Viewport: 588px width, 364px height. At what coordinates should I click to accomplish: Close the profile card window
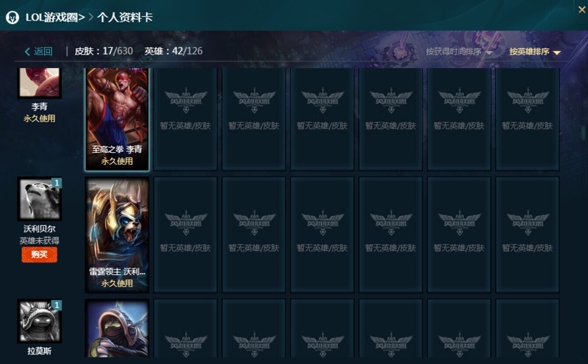[x=582, y=10]
